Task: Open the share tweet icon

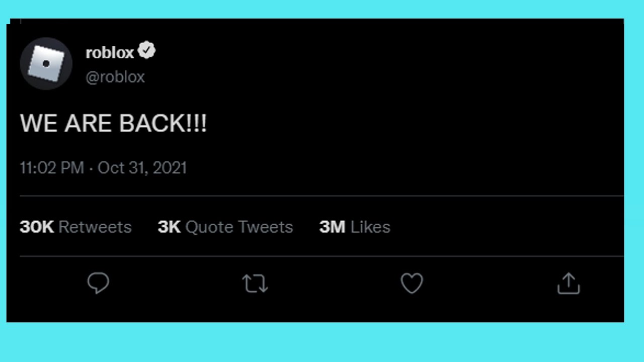Action: [x=569, y=283]
